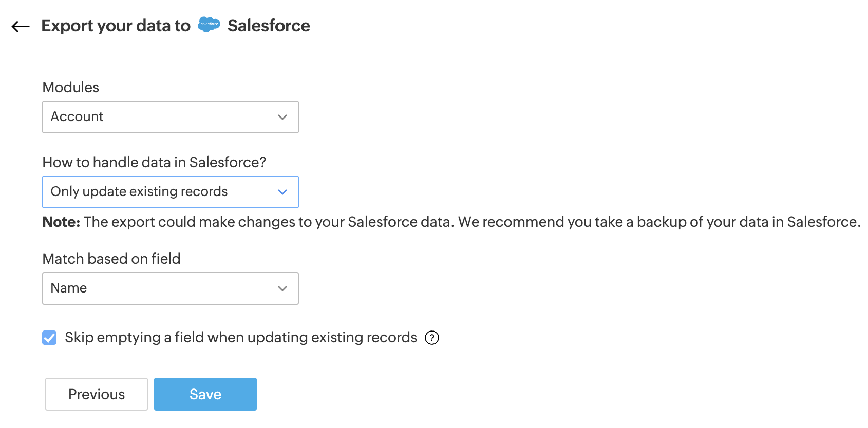Click the blue chevron in the handle-data dropdown
The width and height of the screenshot is (868, 428).
coord(282,192)
